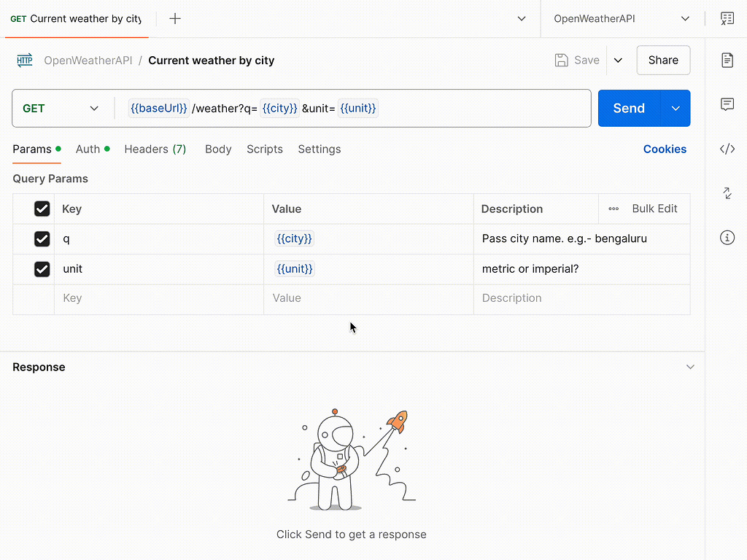Viewport: 747px width, 560px height.
Task: Switch to the Headers tab
Action: point(155,149)
